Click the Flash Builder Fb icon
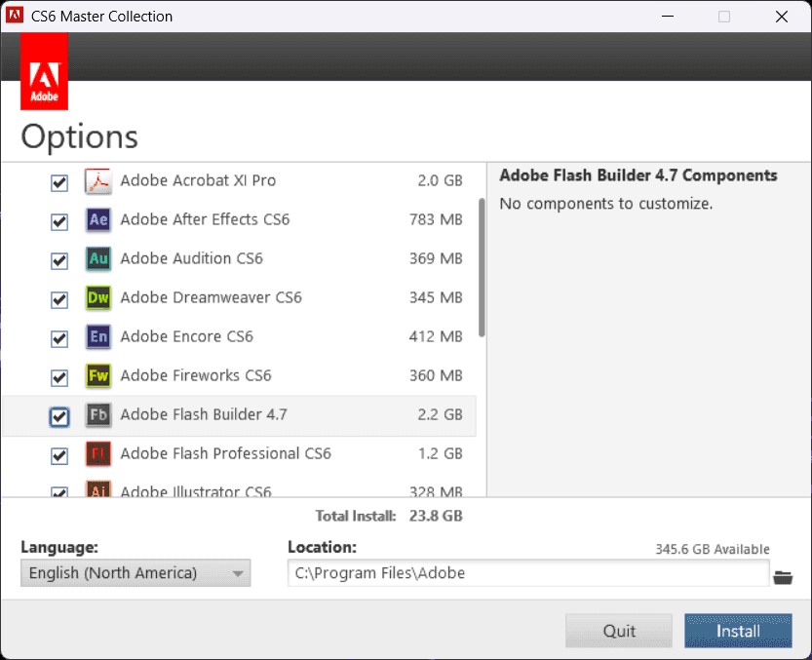This screenshot has width=812, height=660. (x=98, y=415)
